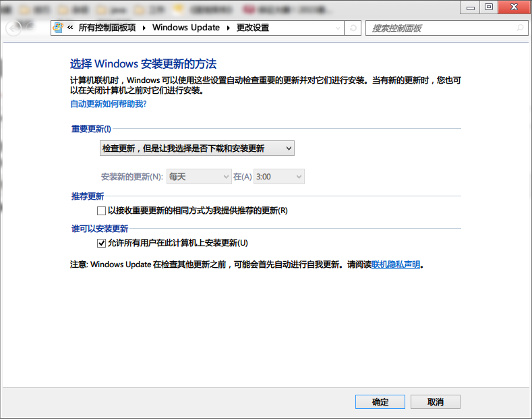Open the 联机隐私声明 link
This screenshot has width=532, height=419.
coord(396,264)
